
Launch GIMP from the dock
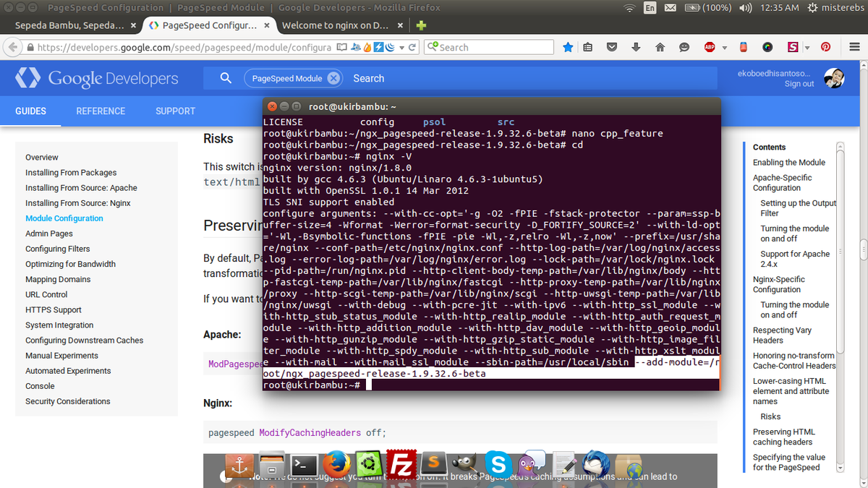click(466, 464)
